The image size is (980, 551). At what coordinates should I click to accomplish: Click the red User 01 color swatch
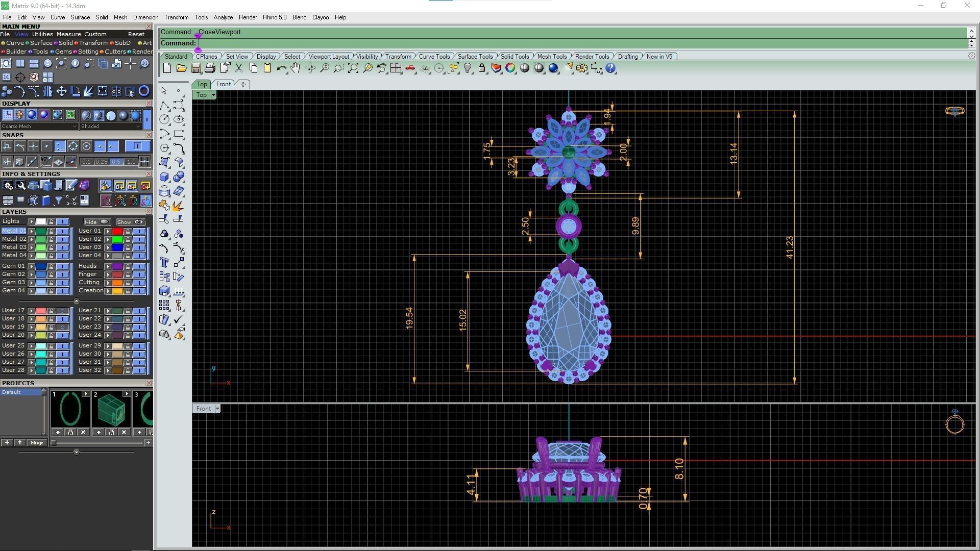point(117,231)
